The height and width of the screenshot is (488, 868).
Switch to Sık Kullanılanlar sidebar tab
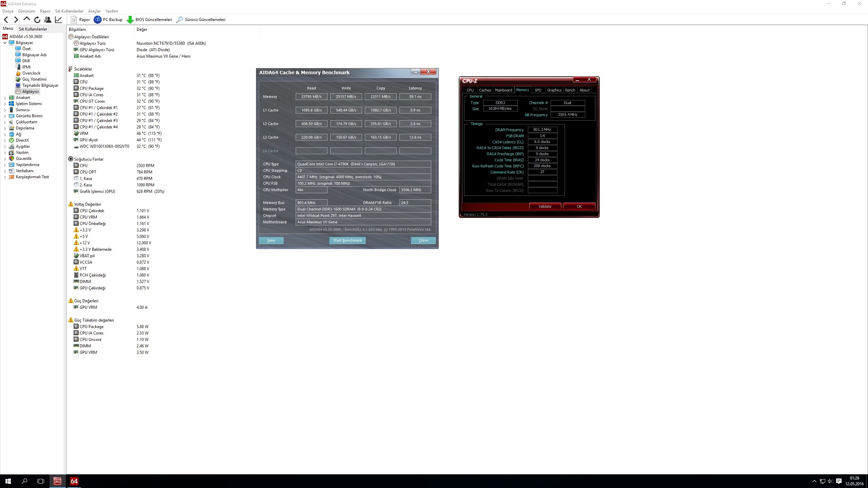coord(33,29)
